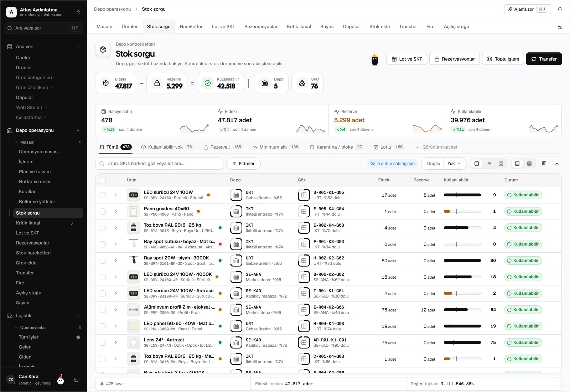Image resolution: width=570 pixels, height=392 pixels.
Task: Expand the Alüminyum profil 2 m row
Action: pyautogui.click(x=116, y=310)
